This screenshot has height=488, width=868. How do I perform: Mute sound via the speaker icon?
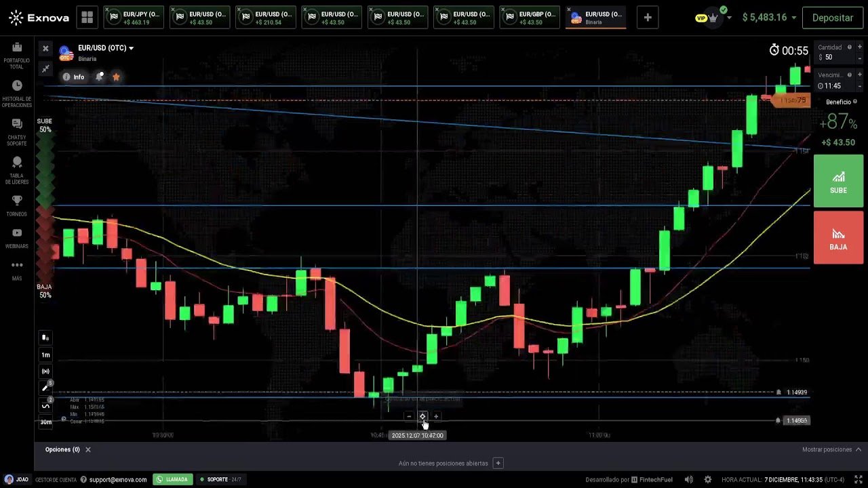pyautogui.click(x=688, y=479)
